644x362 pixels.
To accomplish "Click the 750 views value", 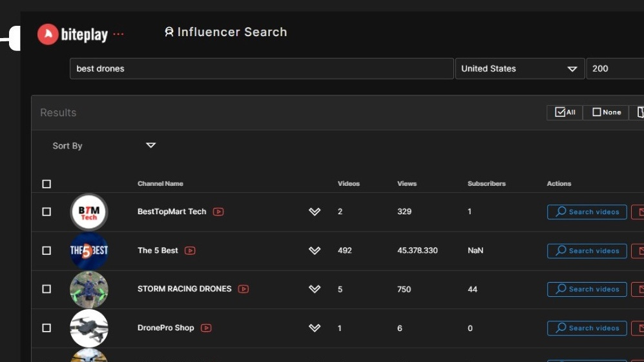I will coord(404,289).
